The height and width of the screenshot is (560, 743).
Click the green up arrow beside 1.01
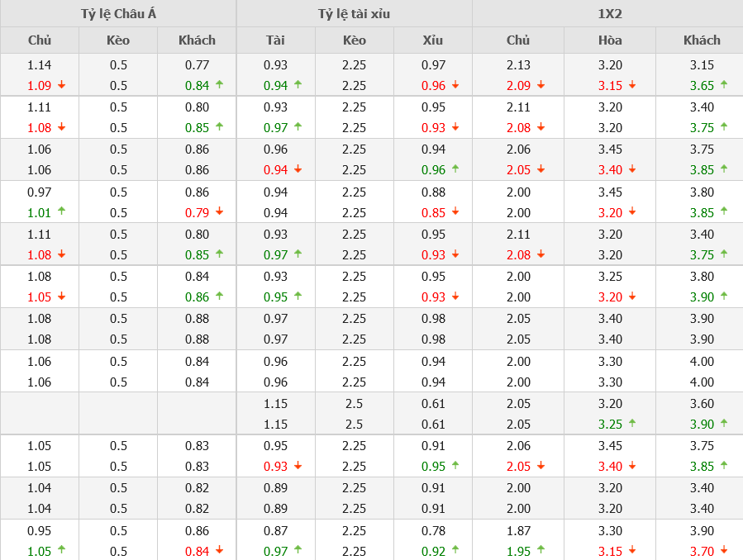(x=61, y=211)
